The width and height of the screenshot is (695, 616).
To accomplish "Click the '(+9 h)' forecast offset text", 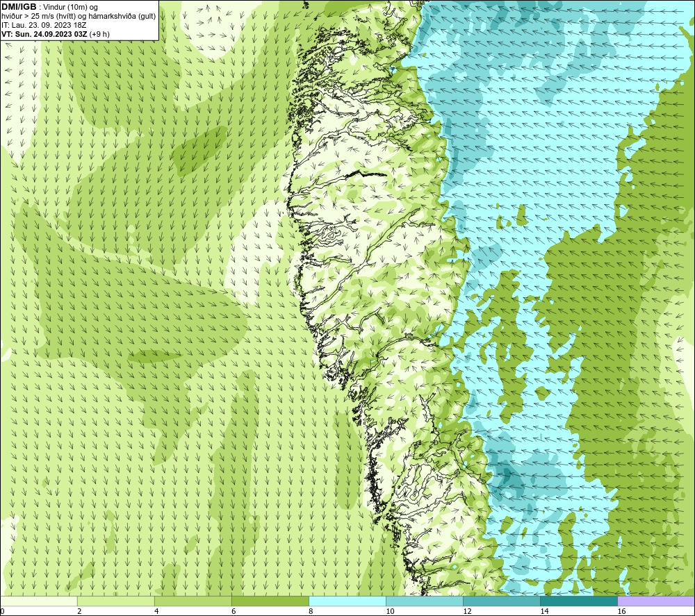I will tap(99, 34).
